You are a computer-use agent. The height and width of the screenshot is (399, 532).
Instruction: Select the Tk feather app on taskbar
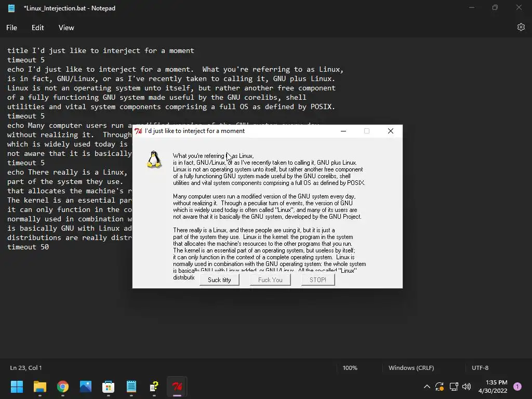[177, 387]
